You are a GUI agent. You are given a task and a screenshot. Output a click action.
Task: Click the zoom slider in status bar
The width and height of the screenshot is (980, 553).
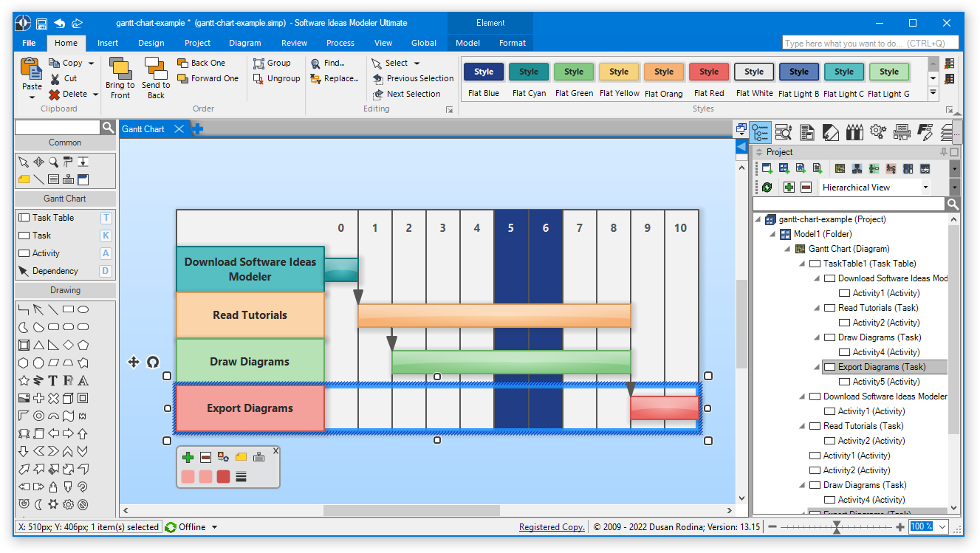[836, 527]
